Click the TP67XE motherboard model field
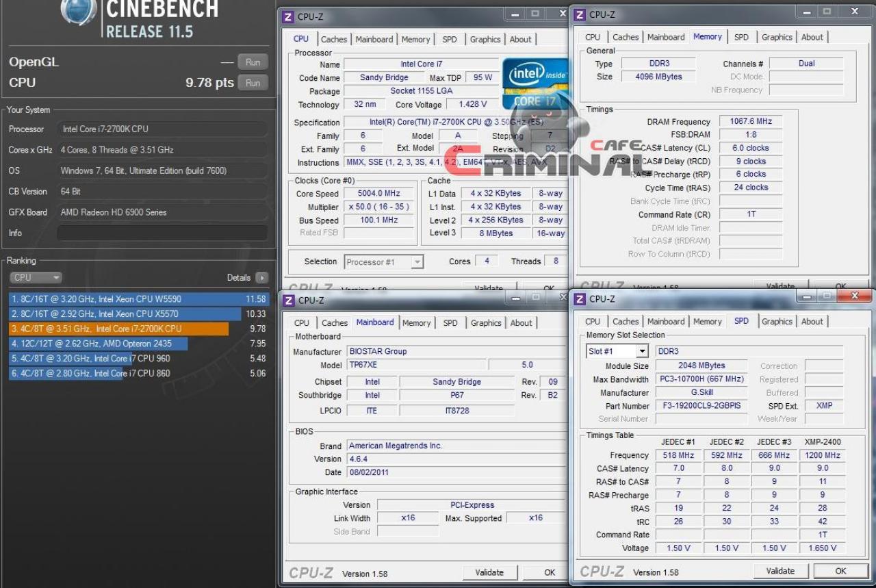 tap(416, 365)
